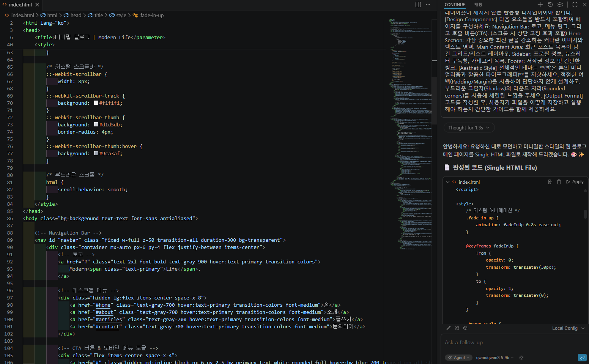Collapse the index.html code block
589x364 pixels.
(x=448, y=182)
